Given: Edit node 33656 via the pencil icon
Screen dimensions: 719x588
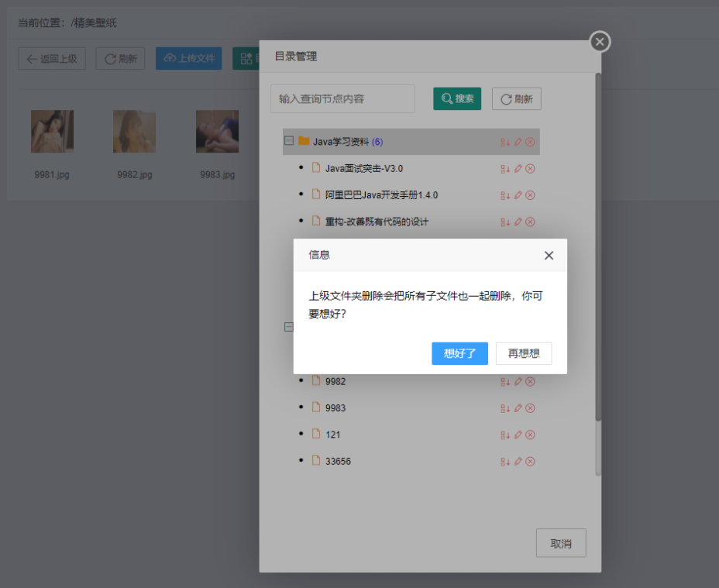Looking at the screenshot, I should point(518,461).
